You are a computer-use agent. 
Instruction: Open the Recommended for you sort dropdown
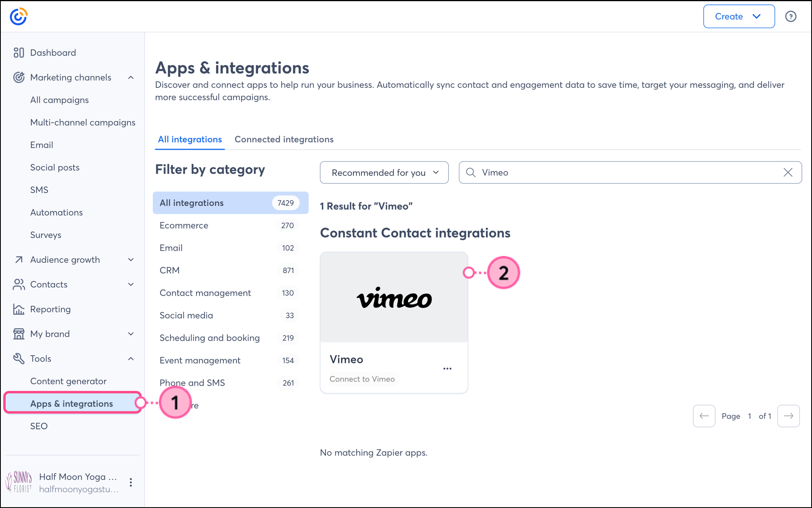point(384,173)
